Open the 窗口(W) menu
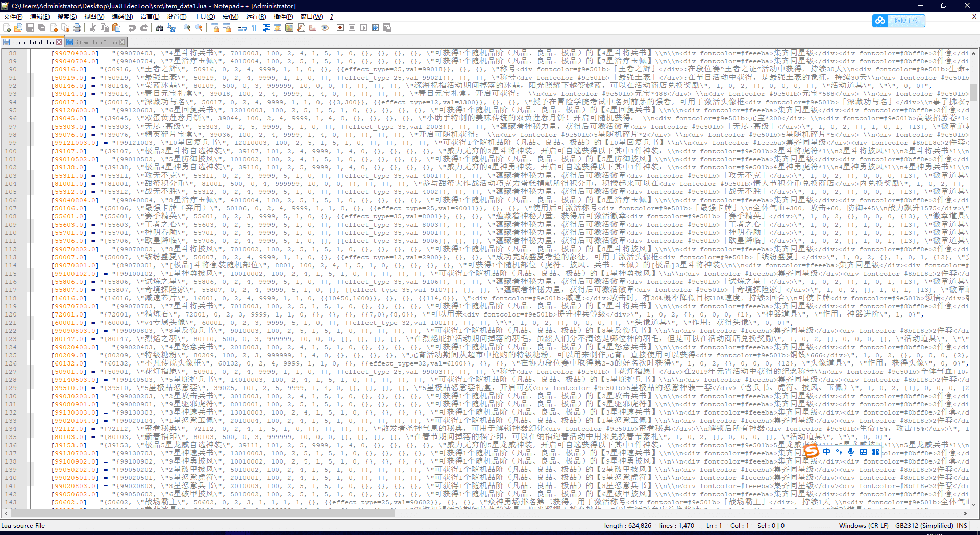 (311, 17)
